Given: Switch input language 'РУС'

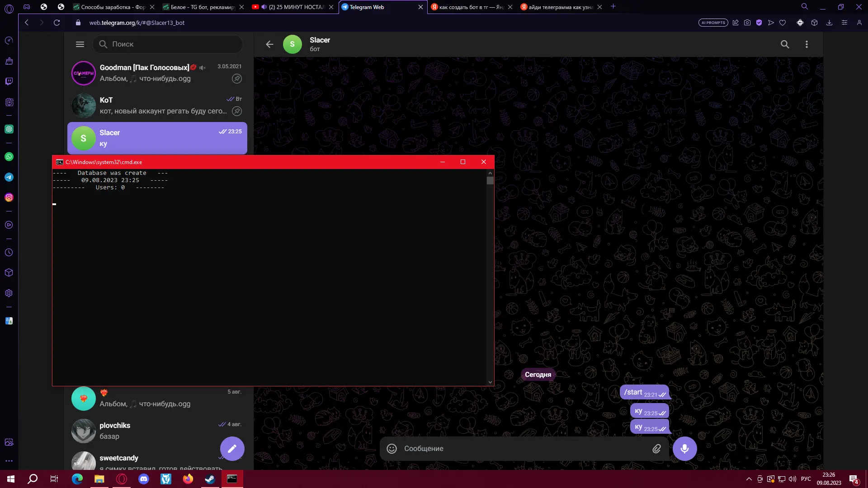Looking at the screenshot, I should tap(806, 479).
